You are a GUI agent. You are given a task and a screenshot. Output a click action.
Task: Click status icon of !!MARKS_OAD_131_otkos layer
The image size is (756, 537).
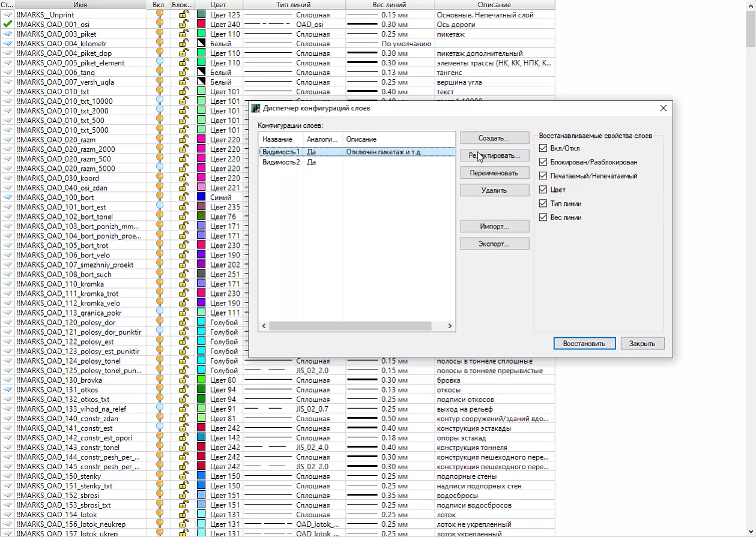click(7, 390)
